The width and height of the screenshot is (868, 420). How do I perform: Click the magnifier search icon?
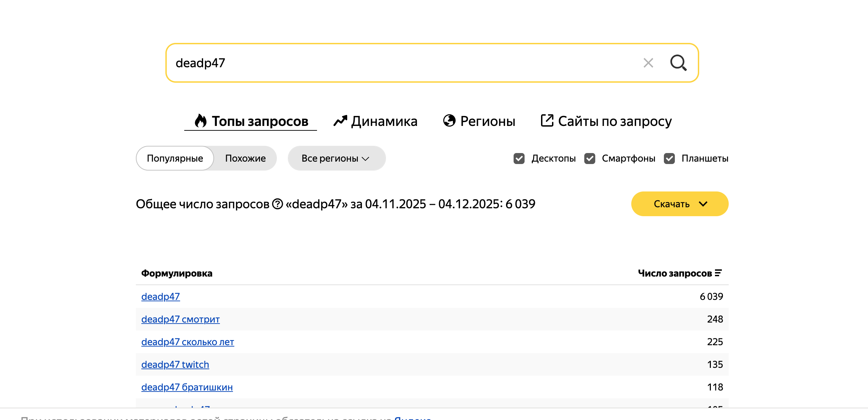[x=678, y=63]
